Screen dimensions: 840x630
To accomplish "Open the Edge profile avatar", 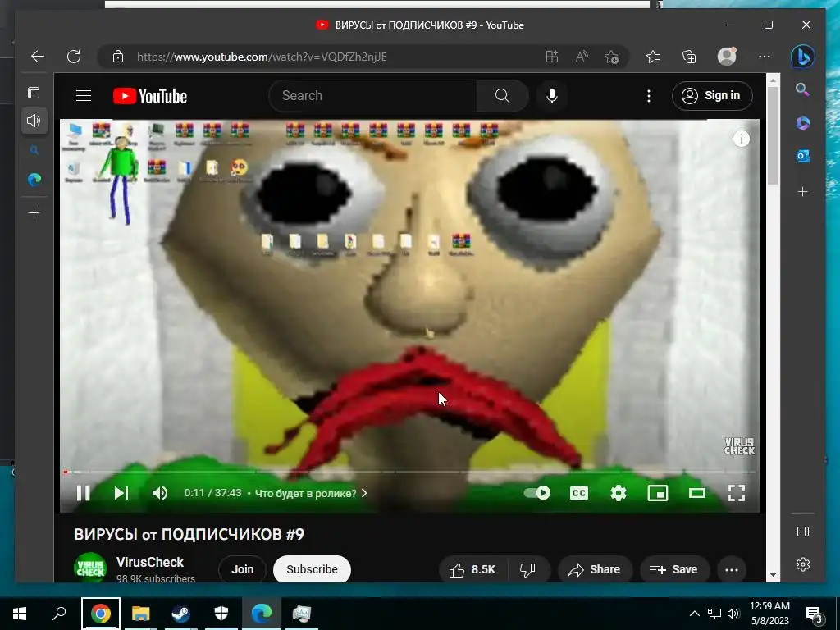I will tap(727, 57).
